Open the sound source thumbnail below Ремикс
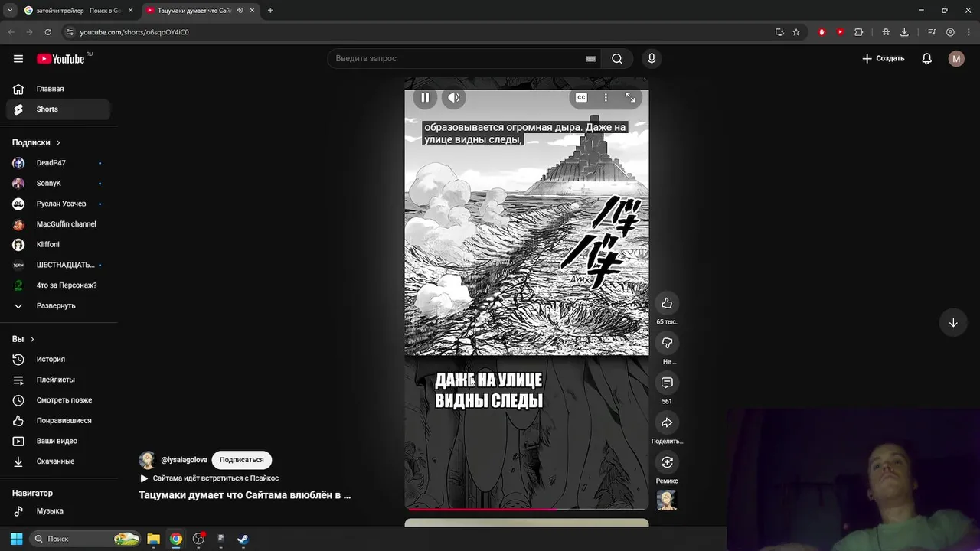Viewport: 980px width, 551px height. point(667,500)
